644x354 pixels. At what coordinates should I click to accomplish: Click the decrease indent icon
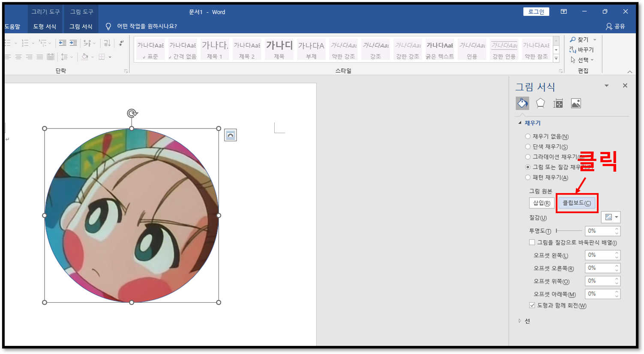(x=63, y=43)
